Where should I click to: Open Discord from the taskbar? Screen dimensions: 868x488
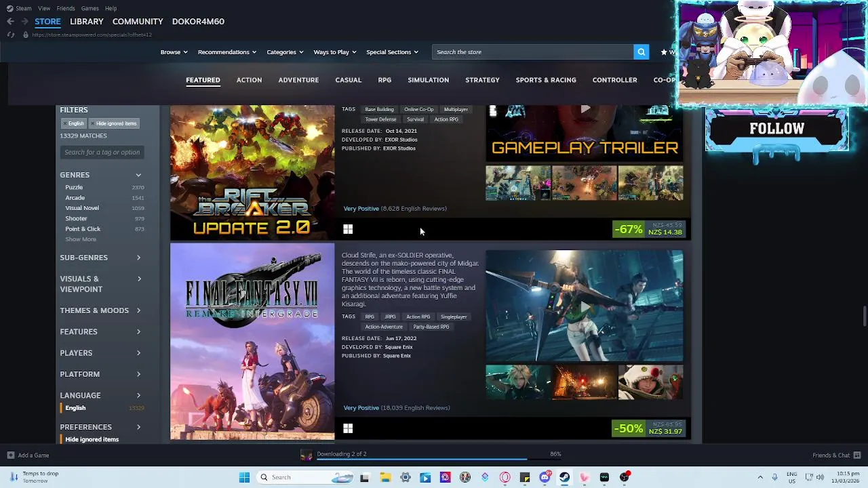pyautogui.click(x=545, y=477)
